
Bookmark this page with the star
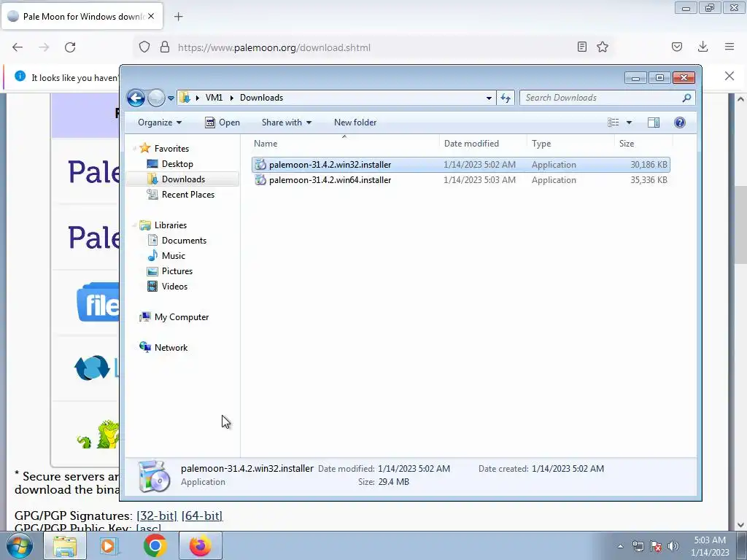click(x=603, y=47)
